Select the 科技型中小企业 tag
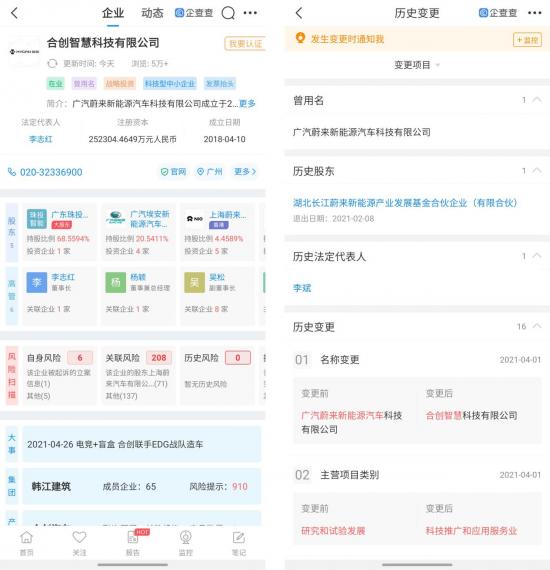This screenshot has height=570, width=550. (x=170, y=84)
